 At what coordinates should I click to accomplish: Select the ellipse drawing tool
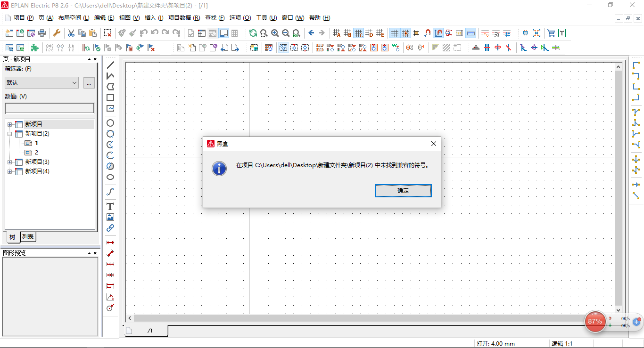110,177
